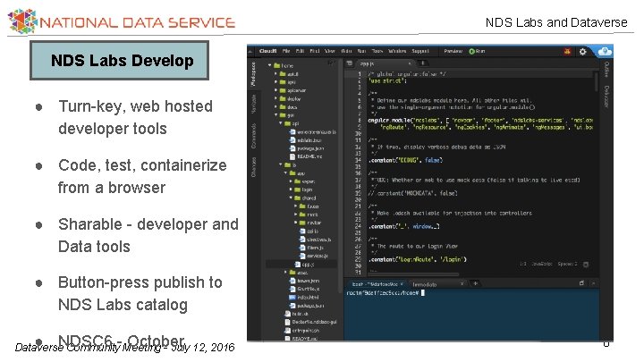644x362 pixels.
Task: Open the Window menu
Action: click(397, 51)
